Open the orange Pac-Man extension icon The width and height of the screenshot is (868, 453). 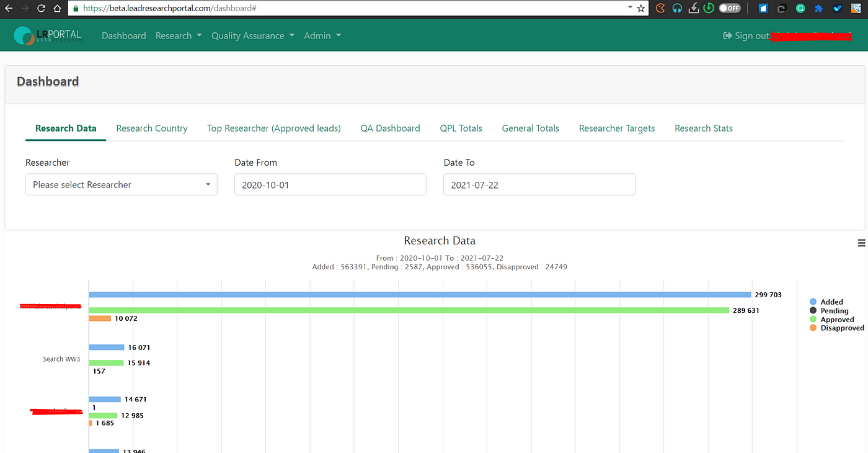(x=661, y=8)
